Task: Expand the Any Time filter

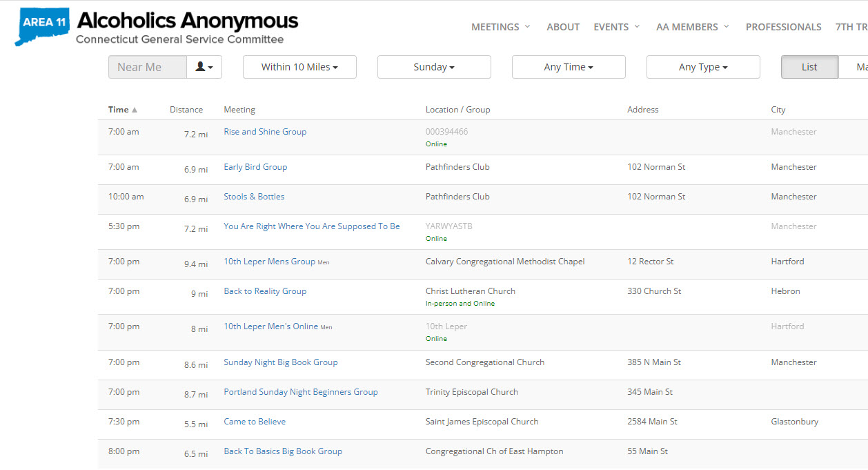Action: coord(569,67)
